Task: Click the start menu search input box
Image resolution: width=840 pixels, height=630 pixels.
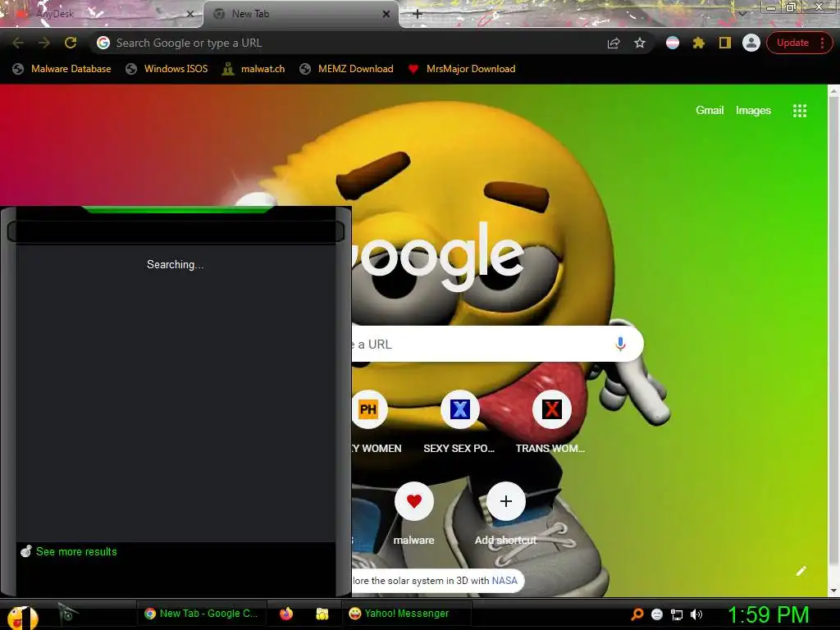Action: pyautogui.click(x=176, y=231)
